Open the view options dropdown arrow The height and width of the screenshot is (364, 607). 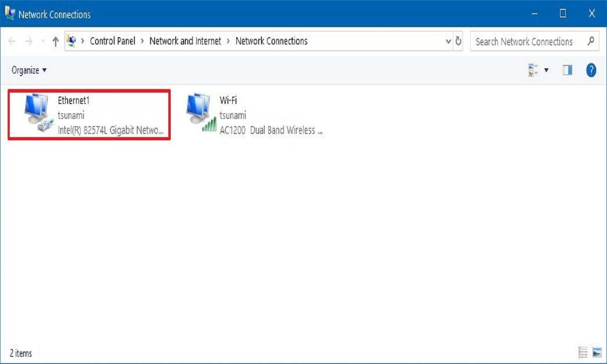[546, 70]
